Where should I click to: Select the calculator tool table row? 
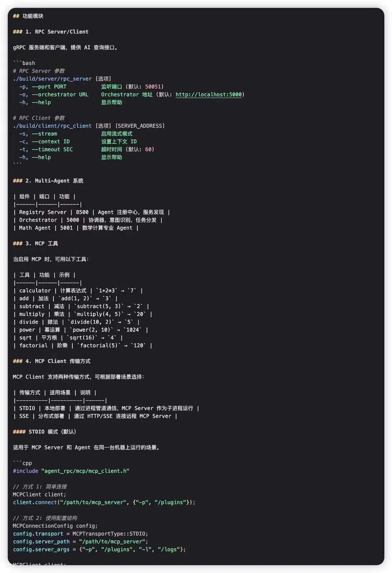[x=78, y=291]
